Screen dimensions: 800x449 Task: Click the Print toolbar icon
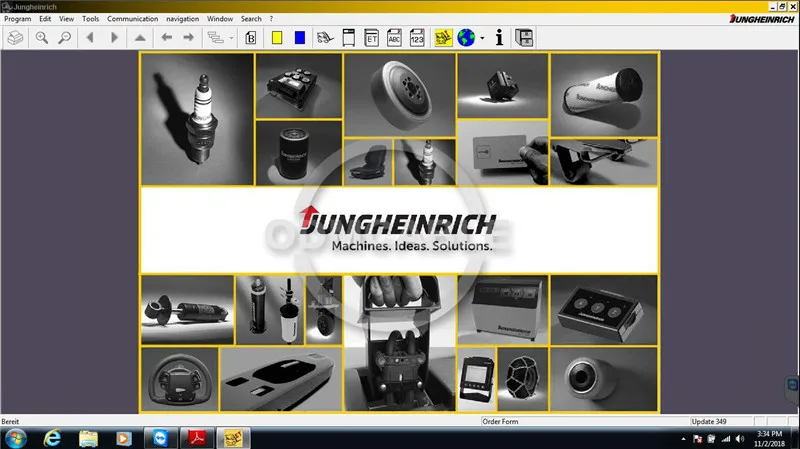click(15, 38)
